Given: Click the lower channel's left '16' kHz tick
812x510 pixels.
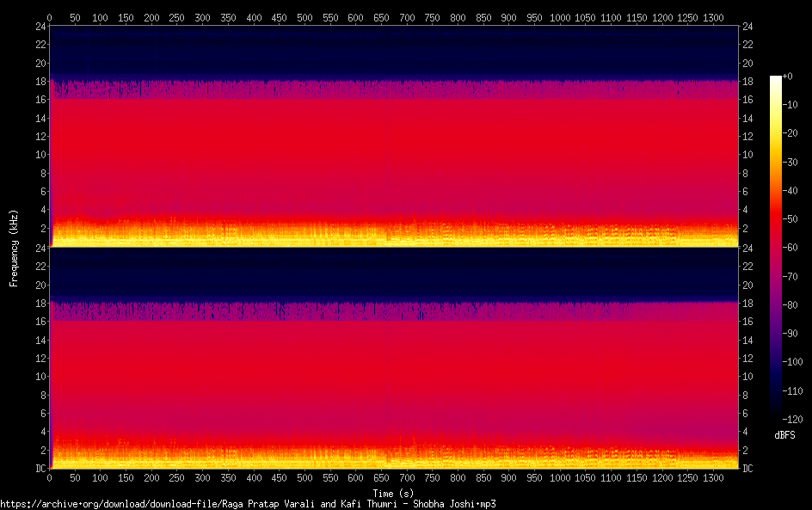Looking at the screenshot, I should pyautogui.click(x=40, y=321).
